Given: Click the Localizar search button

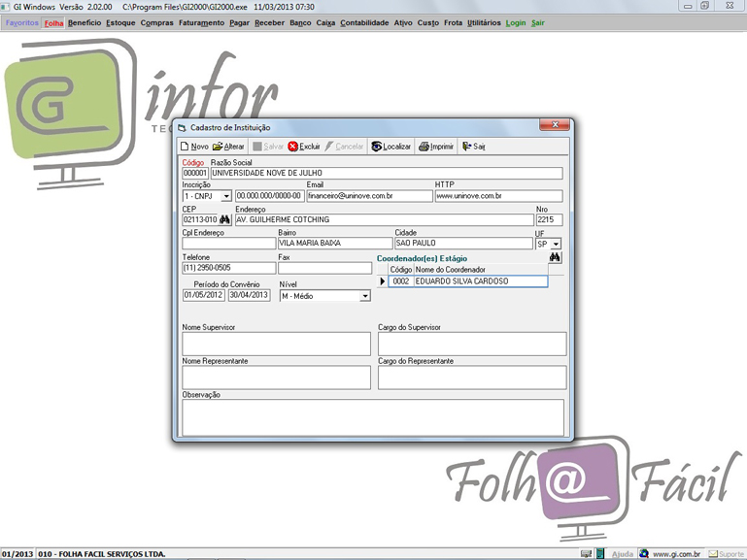Looking at the screenshot, I should [391, 147].
